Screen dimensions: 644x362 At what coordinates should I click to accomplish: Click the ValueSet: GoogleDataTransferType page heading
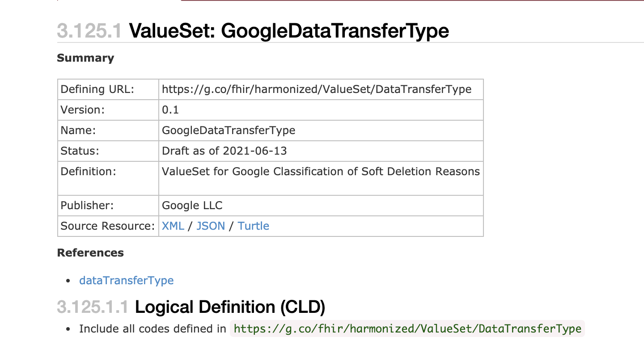pos(289,31)
